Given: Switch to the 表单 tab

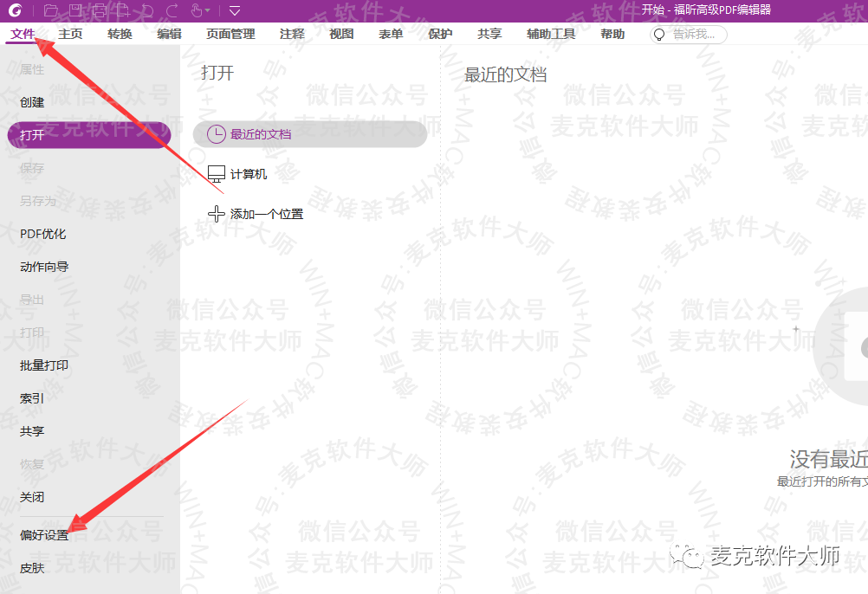Looking at the screenshot, I should coord(391,34).
